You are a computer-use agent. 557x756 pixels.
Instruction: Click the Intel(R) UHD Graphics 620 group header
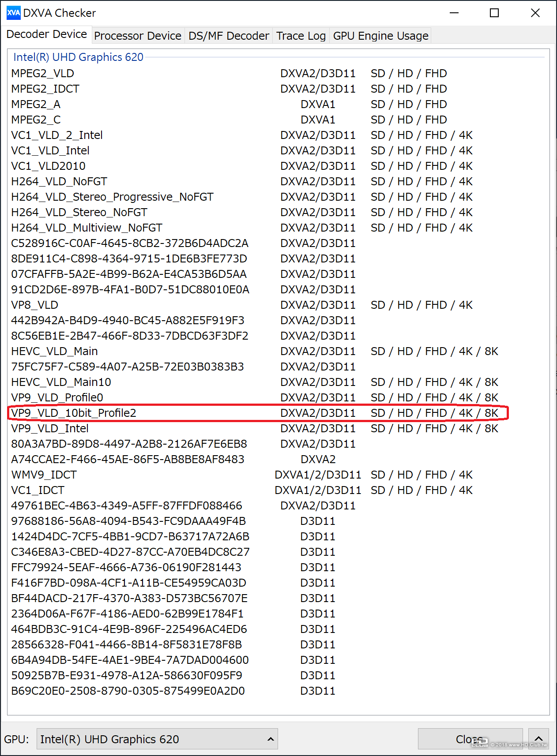point(79,57)
